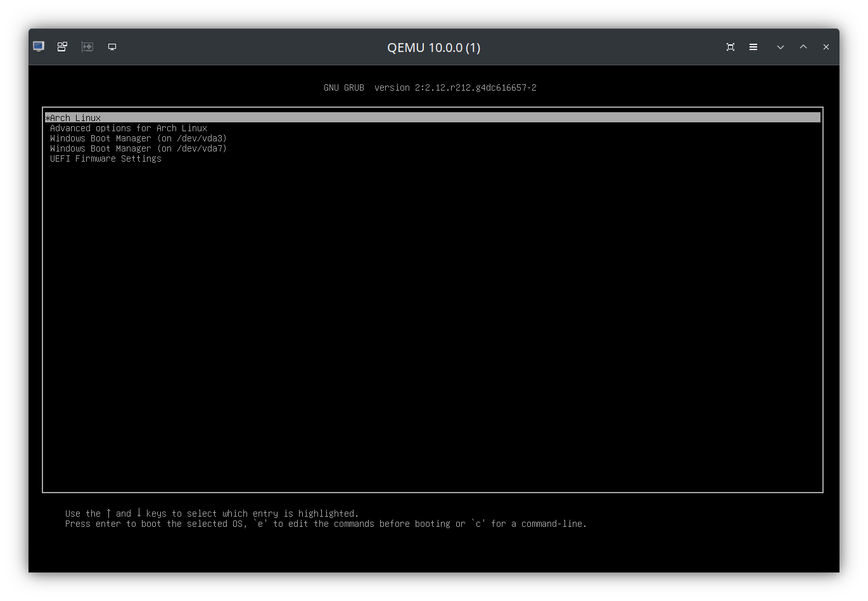Image resolution: width=868 pixels, height=601 pixels.
Task: Click the arrow keys help text line
Action: tap(212, 514)
